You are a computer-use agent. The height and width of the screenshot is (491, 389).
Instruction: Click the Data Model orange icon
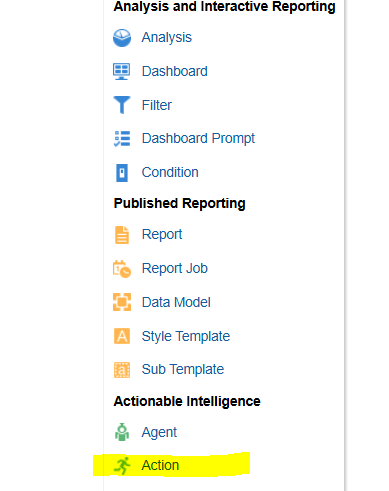122,302
